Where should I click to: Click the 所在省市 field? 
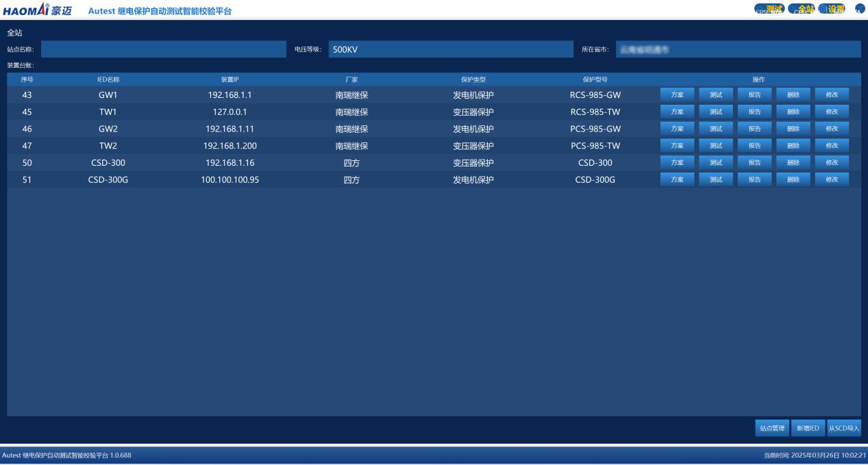click(x=737, y=49)
